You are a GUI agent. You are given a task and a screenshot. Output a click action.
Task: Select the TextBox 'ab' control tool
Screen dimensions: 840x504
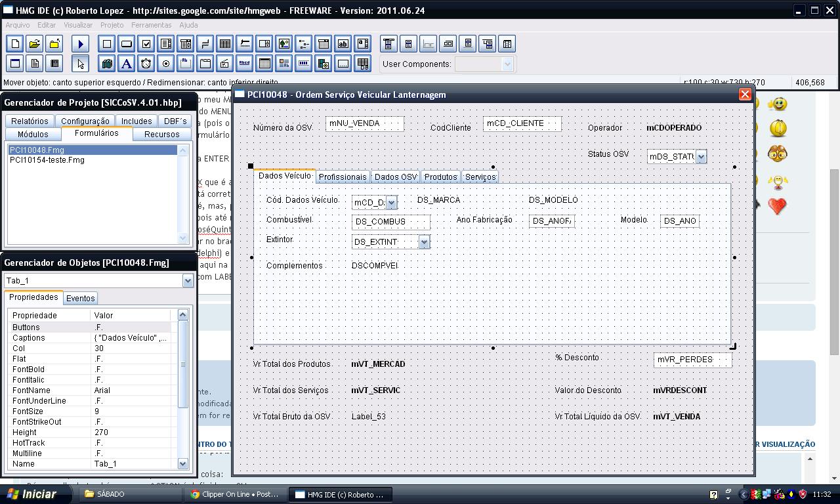click(x=343, y=44)
